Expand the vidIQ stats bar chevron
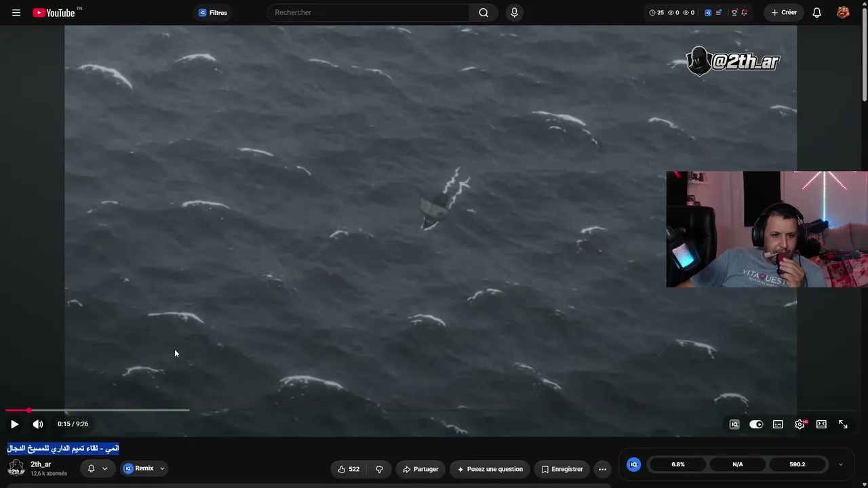Image resolution: width=868 pixels, height=488 pixels. coord(841,464)
